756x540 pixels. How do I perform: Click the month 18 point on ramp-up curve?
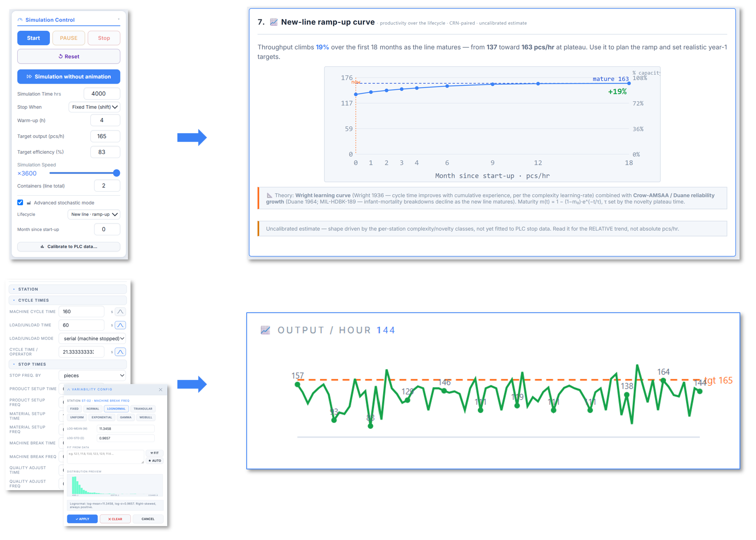629,83
